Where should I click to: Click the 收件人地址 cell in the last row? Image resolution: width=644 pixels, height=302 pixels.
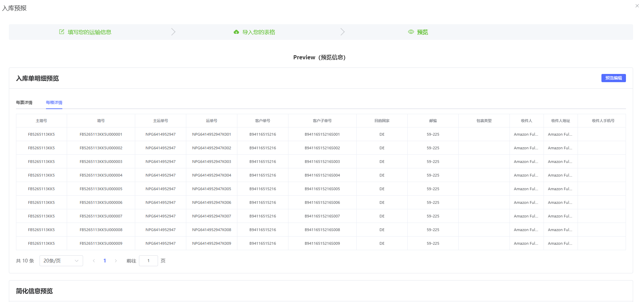coord(560,243)
